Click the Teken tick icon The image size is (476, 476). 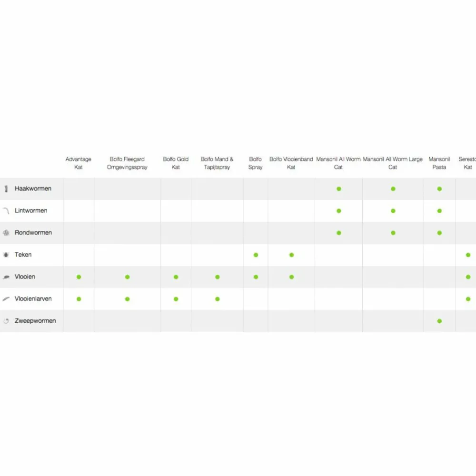(6, 255)
